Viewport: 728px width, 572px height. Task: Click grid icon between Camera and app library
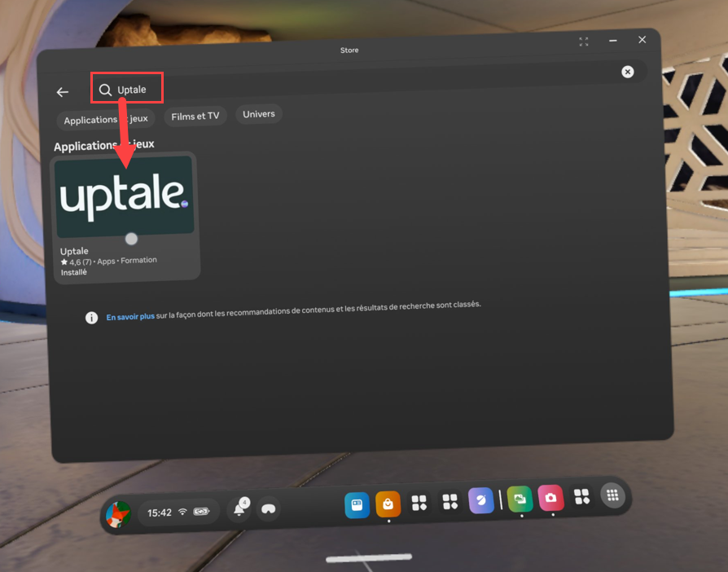tap(581, 496)
